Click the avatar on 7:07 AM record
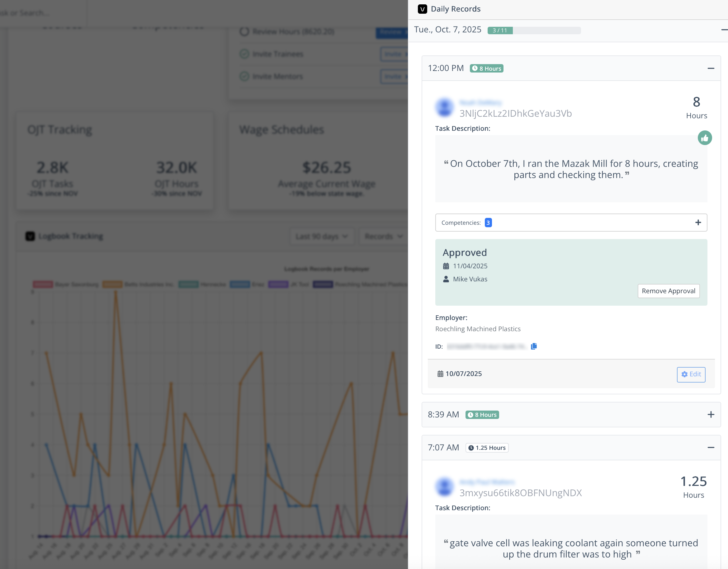 444,487
